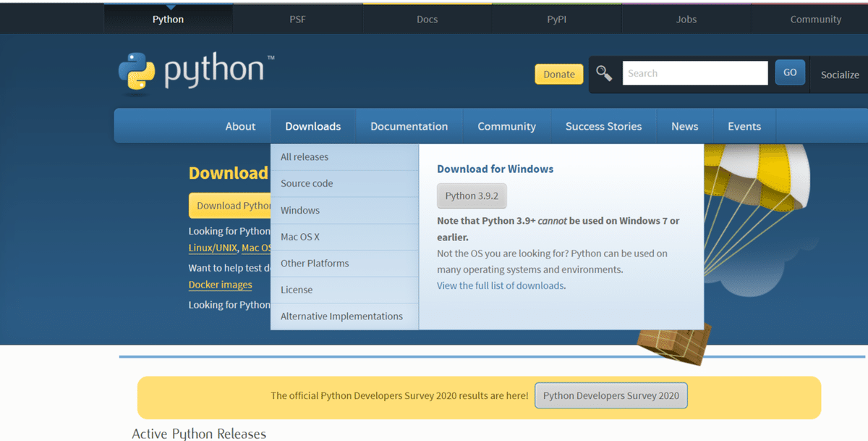
Task: Open the Jobs tab
Action: pyautogui.click(x=686, y=20)
